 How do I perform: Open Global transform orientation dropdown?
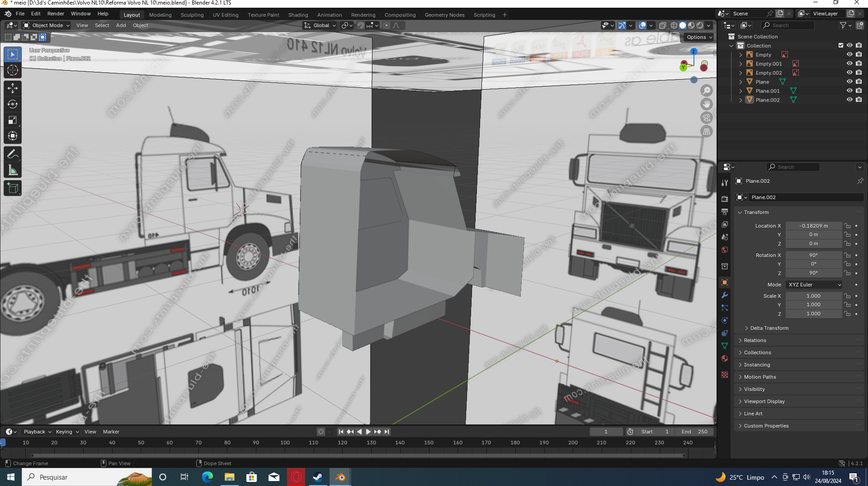click(x=320, y=25)
